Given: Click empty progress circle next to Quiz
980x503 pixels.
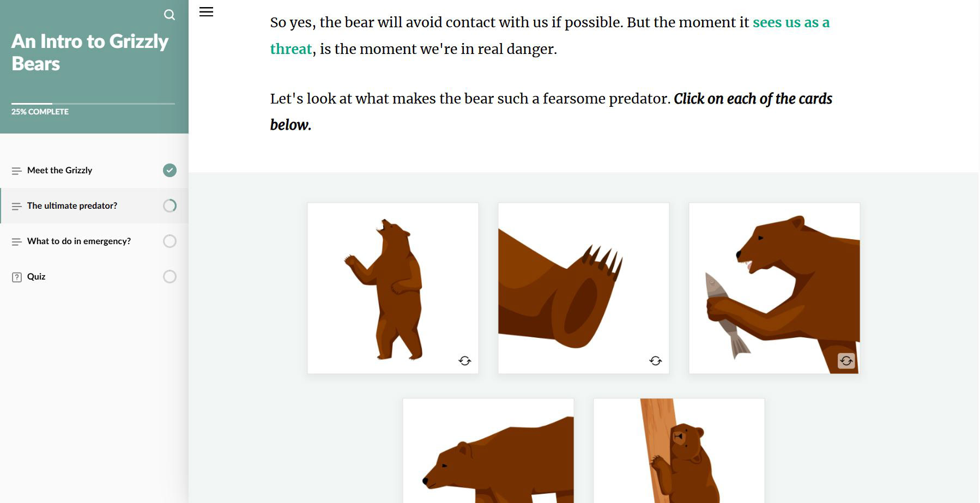Looking at the screenshot, I should point(170,276).
